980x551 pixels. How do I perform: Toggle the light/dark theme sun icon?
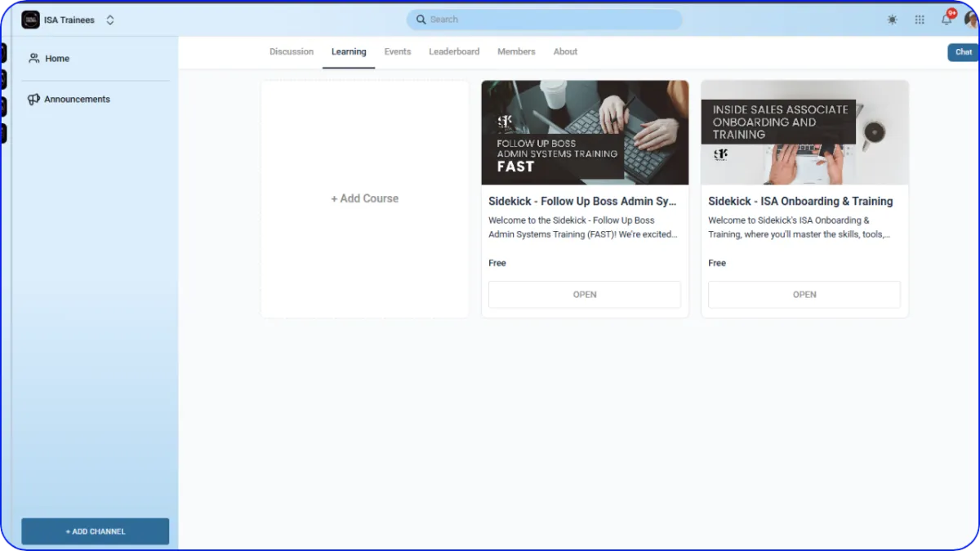click(x=892, y=20)
